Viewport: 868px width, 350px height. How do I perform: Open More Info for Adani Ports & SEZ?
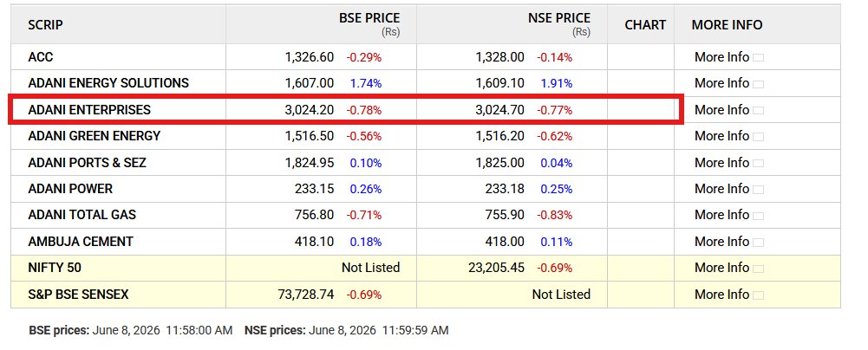click(721, 163)
